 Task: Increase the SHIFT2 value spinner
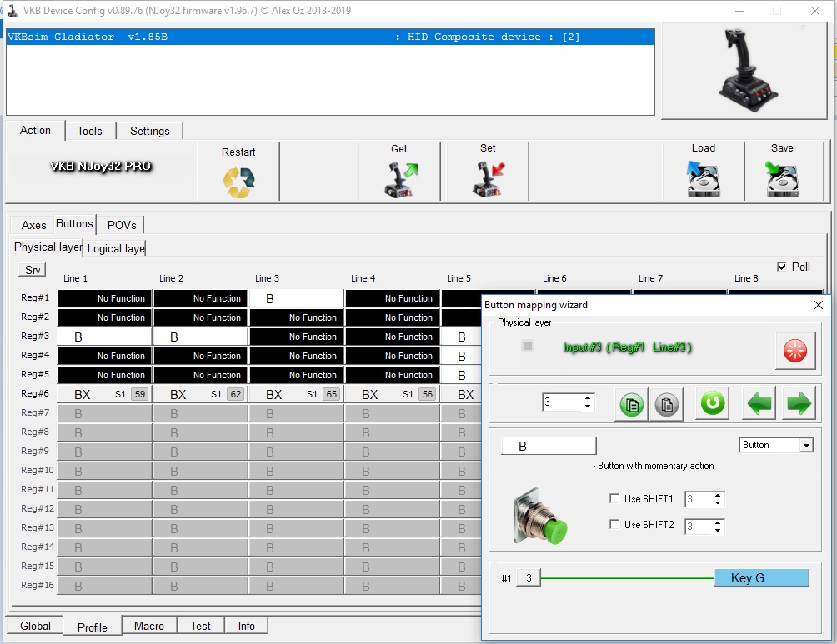(x=718, y=522)
